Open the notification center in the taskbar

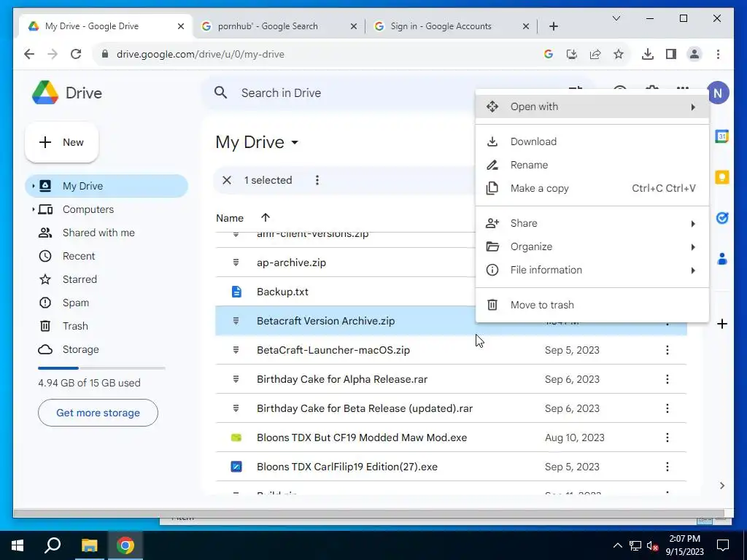coord(723,545)
